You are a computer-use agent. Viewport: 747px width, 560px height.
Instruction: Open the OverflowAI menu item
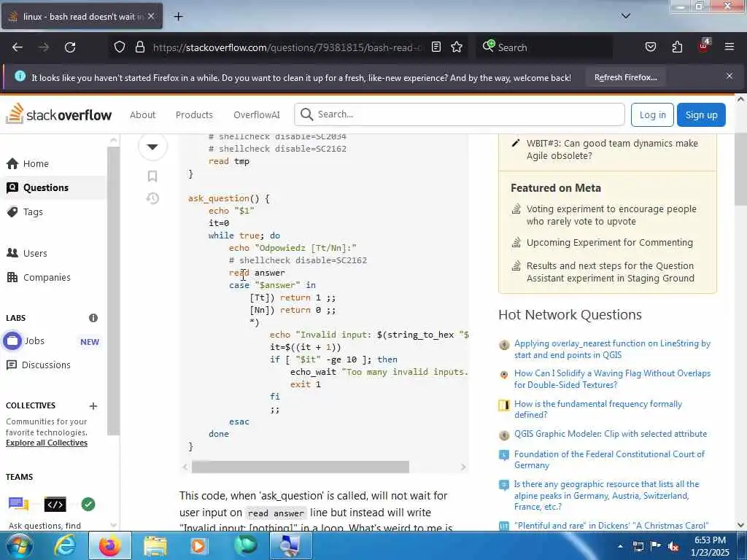tap(256, 114)
